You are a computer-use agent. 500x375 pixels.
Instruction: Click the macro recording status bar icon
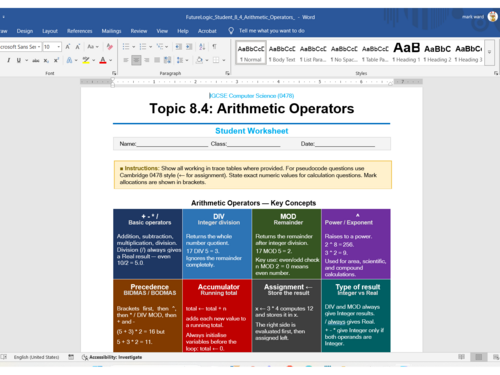click(x=71, y=357)
